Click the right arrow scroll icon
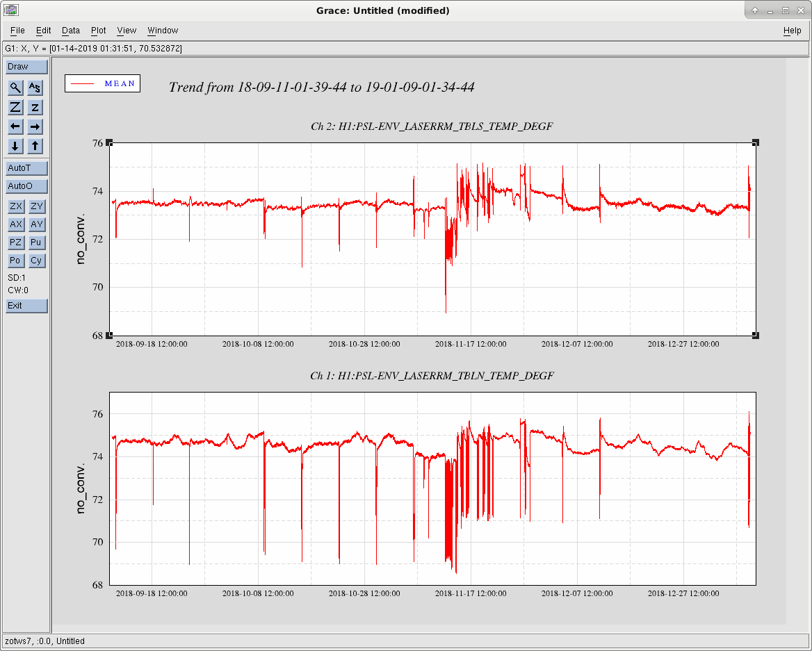Image resolution: width=812 pixels, height=651 pixels. [x=35, y=126]
